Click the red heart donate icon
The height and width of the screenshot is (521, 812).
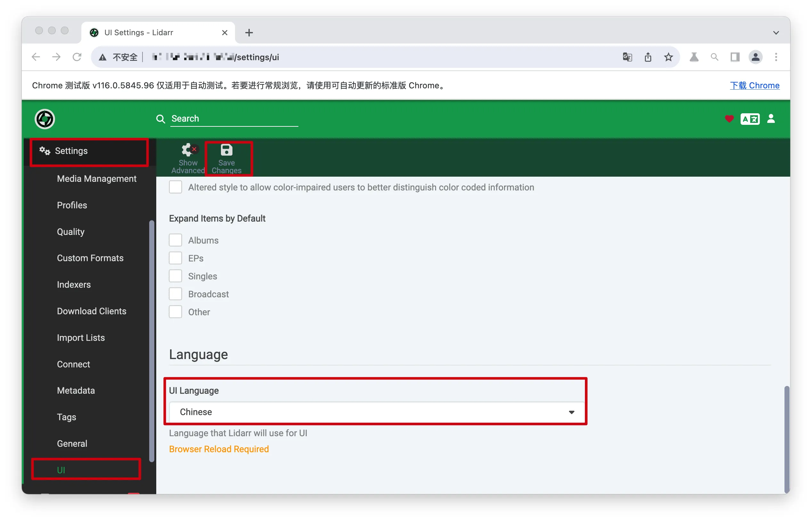tap(729, 119)
